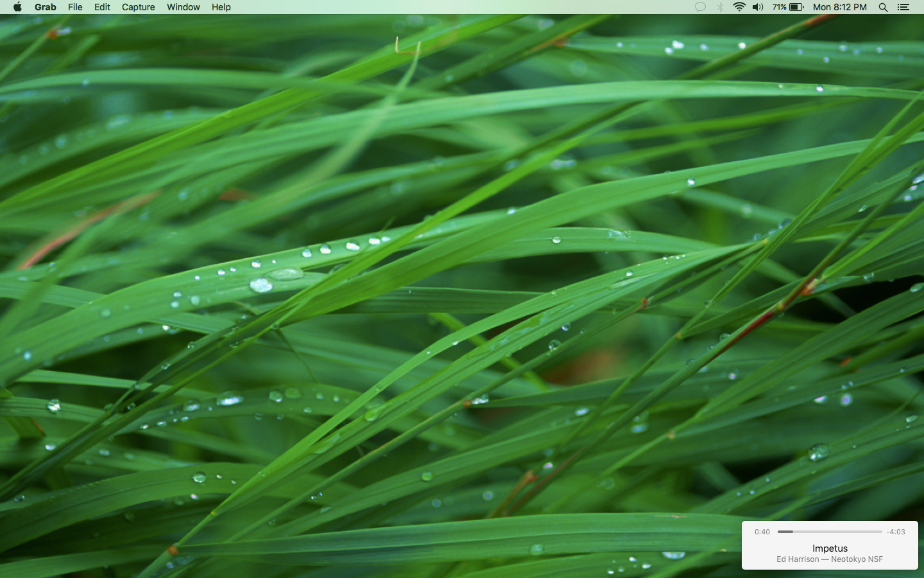Click the Ed Harrison — Neotokyo NSF text
The height and width of the screenshot is (578, 924).
pyautogui.click(x=830, y=559)
